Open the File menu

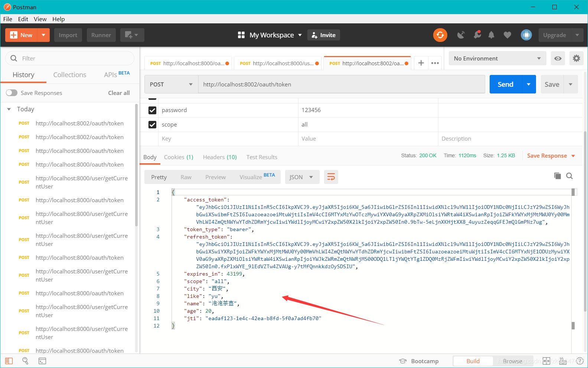(8, 19)
